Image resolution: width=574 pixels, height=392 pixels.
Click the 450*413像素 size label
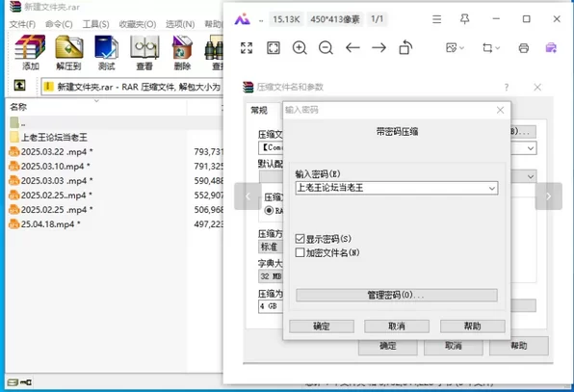point(335,19)
